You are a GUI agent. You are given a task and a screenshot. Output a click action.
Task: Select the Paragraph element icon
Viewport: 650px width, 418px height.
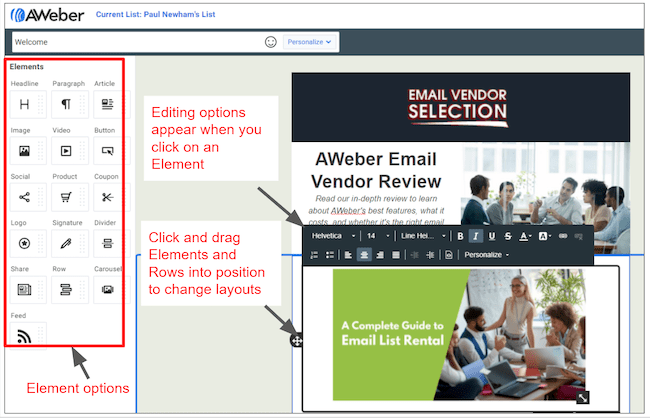(66, 104)
